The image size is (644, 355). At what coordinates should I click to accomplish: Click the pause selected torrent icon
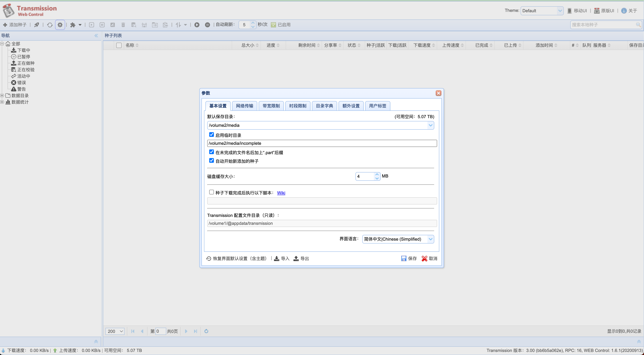(102, 25)
